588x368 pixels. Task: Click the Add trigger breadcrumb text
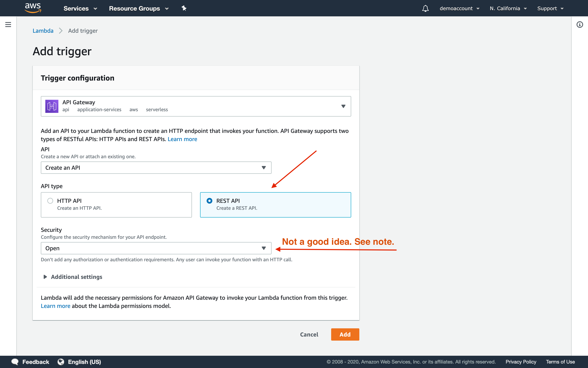83,31
